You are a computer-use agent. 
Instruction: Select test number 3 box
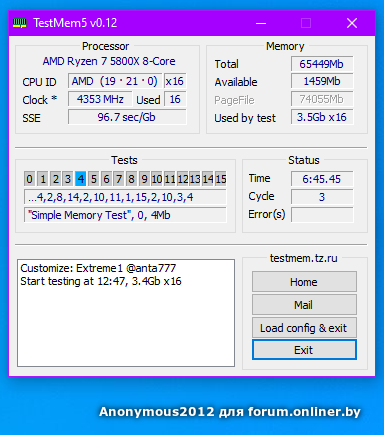coord(68,179)
